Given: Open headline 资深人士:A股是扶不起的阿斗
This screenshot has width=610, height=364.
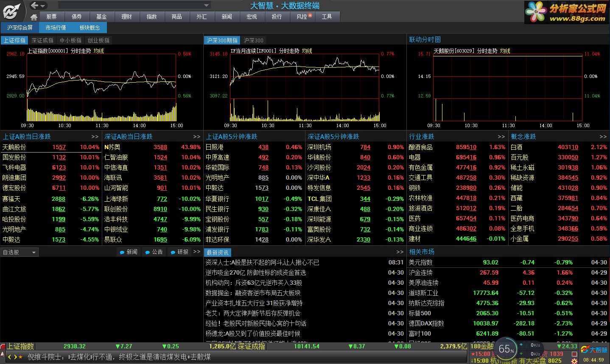Looking at the screenshot, I should pos(262,262).
